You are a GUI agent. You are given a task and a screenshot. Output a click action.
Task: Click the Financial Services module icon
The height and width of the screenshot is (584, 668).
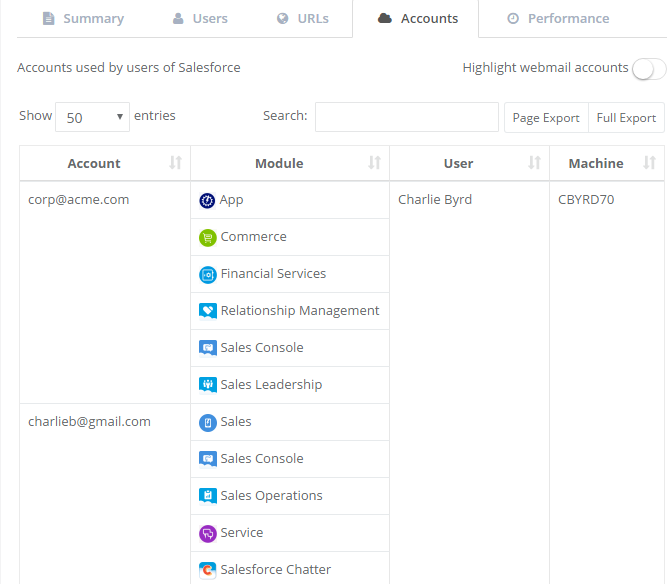pyautogui.click(x=207, y=275)
